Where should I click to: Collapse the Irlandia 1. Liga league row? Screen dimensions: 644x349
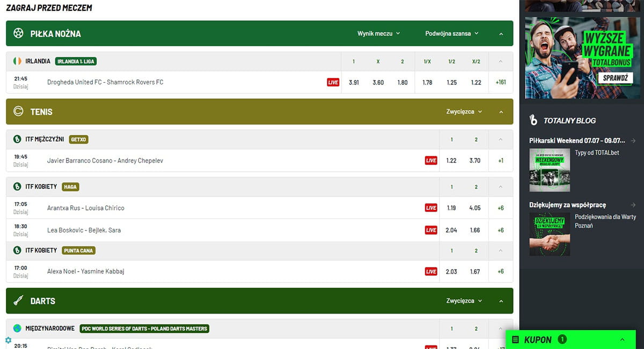coord(501,61)
